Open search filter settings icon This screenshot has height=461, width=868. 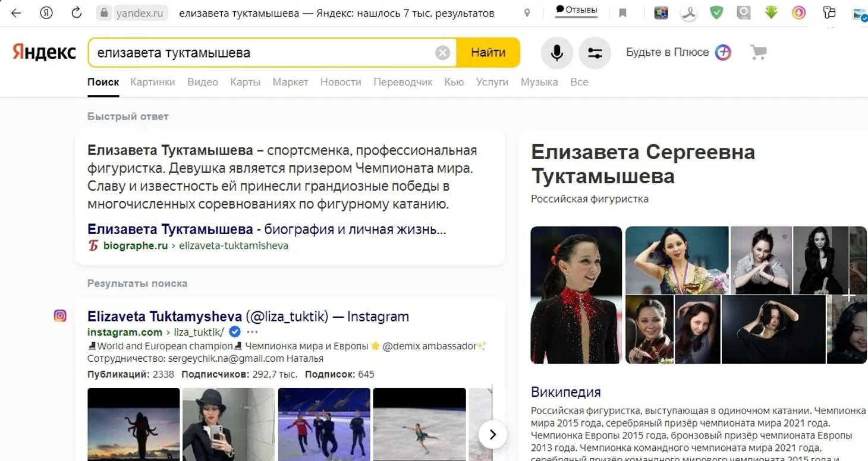click(x=595, y=53)
